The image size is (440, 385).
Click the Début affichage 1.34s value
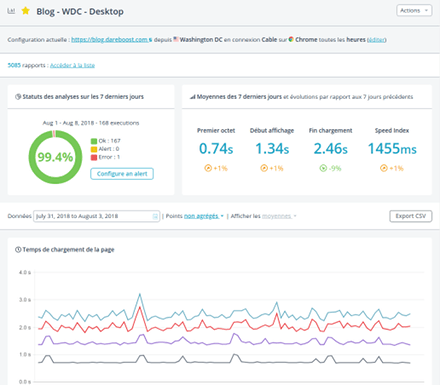coord(272,149)
